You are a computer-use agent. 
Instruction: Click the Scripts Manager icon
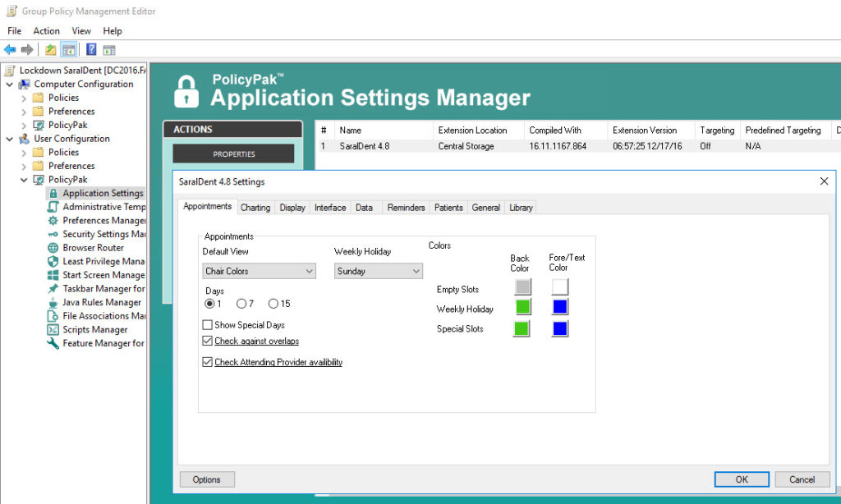tap(53, 330)
